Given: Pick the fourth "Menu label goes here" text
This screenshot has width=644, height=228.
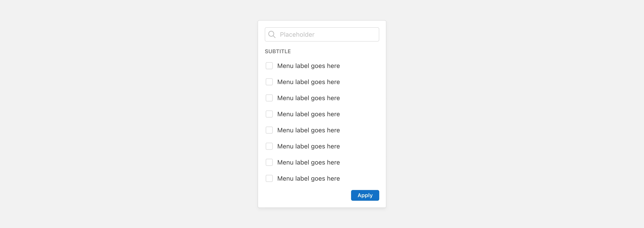Looking at the screenshot, I should (x=308, y=114).
